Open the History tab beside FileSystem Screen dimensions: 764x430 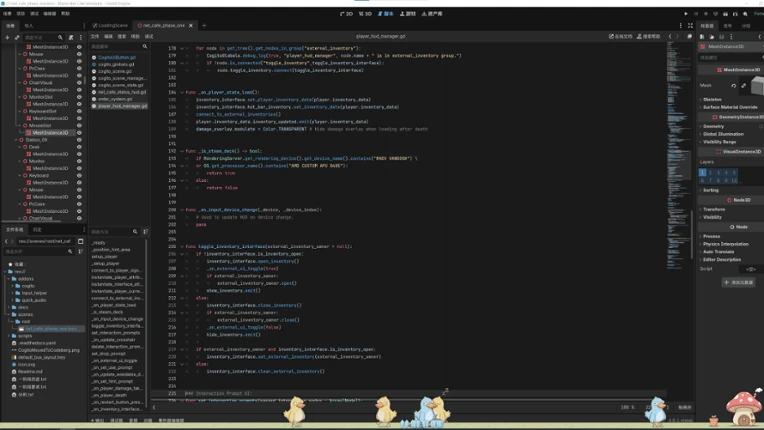coord(37,229)
